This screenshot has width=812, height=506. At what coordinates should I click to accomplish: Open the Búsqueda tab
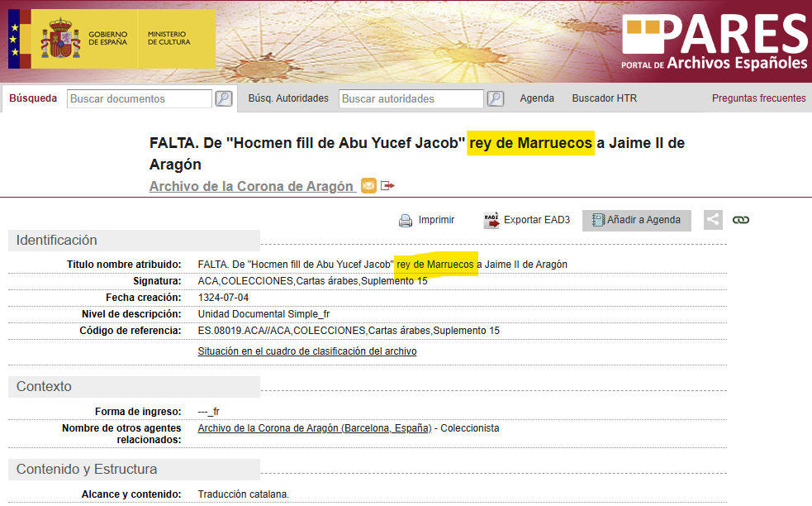[x=33, y=98]
